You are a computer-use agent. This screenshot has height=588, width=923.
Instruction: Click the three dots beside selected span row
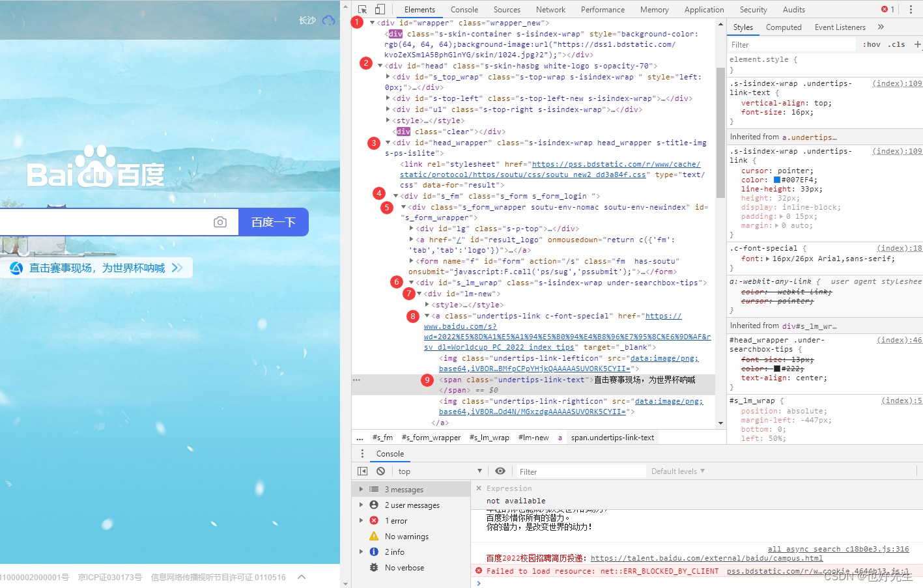click(x=356, y=380)
